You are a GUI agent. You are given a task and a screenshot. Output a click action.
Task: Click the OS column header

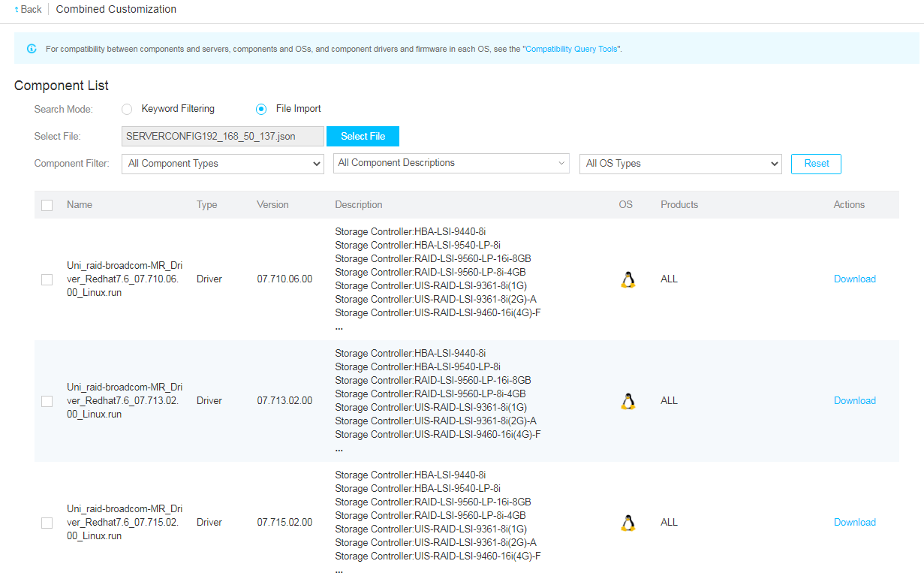[626, 205]
